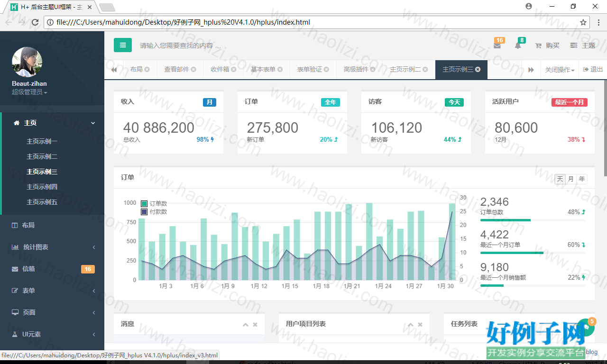Toggle the 付款数 legend swatch
Viewport: 607px width, 364px height.
coord(144,212)
